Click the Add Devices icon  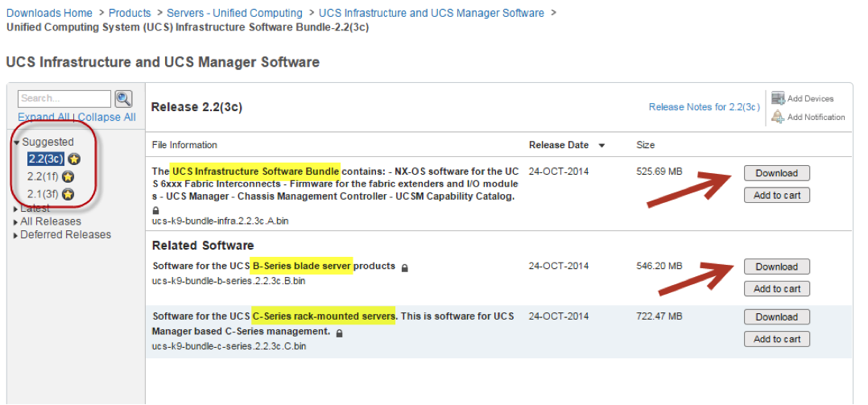[x=779, y=98]
